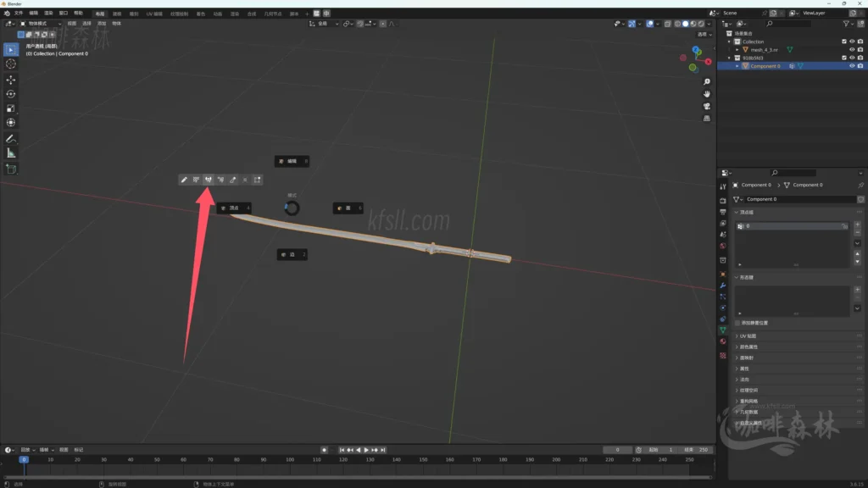Select the pencil tool in the floating edit toolbar

(184, 180)
